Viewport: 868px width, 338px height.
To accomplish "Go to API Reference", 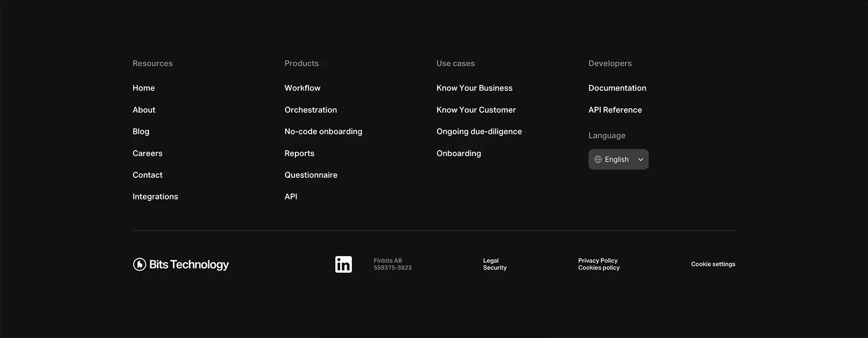I will point(615,110).
